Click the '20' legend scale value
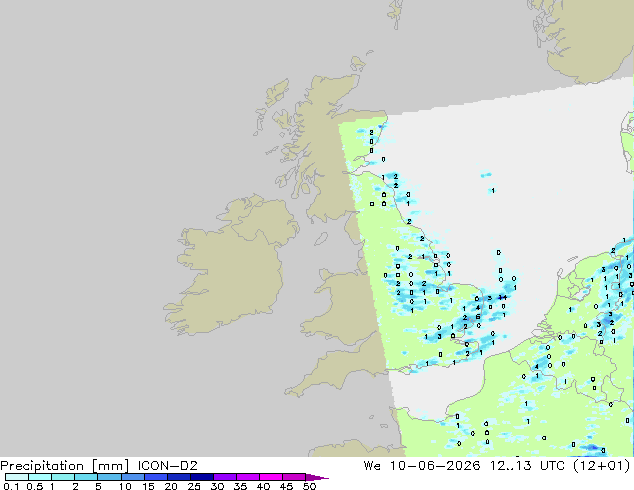This screenshot has height=490, width=634. [x=171, y=486]
